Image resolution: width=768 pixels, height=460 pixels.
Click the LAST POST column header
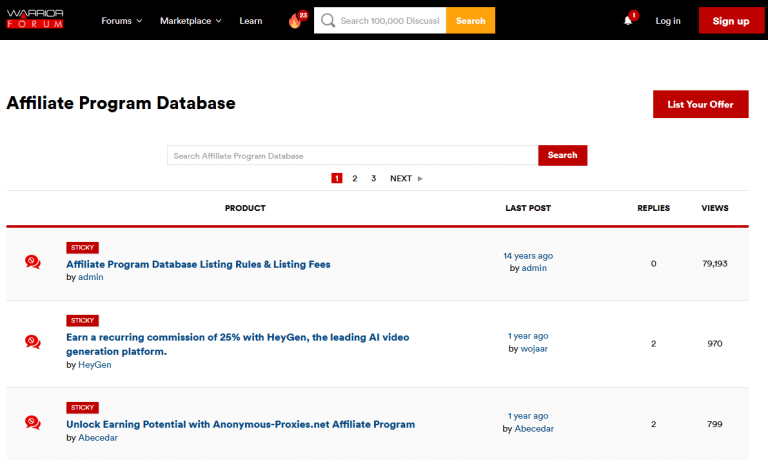click(x=528, y=208)
